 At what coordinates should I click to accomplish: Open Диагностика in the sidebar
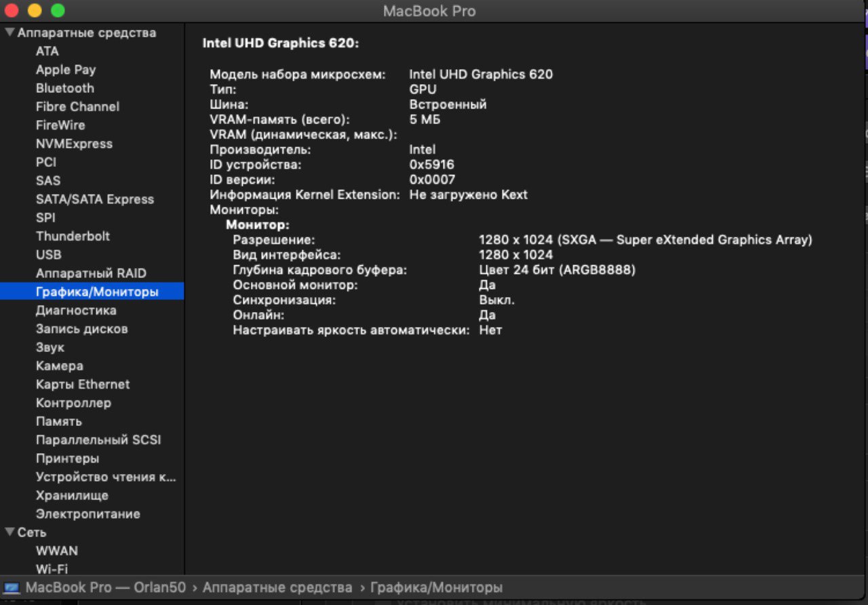76,311
